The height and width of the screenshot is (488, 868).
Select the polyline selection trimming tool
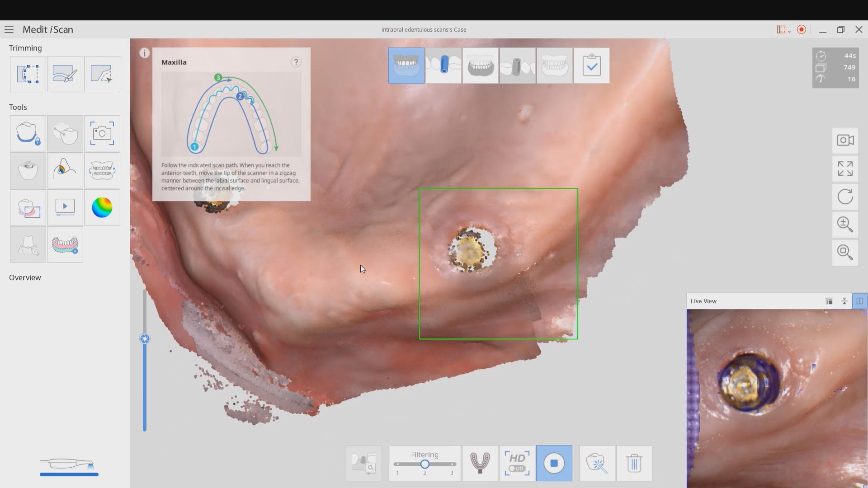pos(102,74)
